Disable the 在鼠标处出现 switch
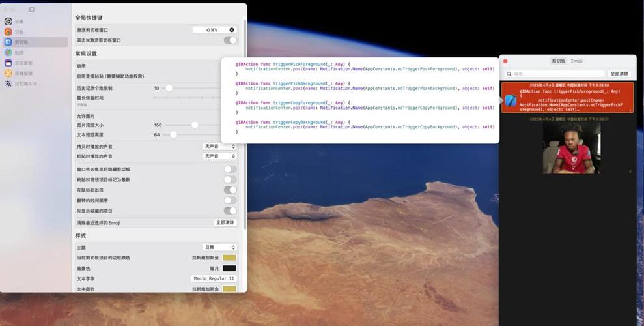Screen dimensions: 644x326 pos(231,190)
